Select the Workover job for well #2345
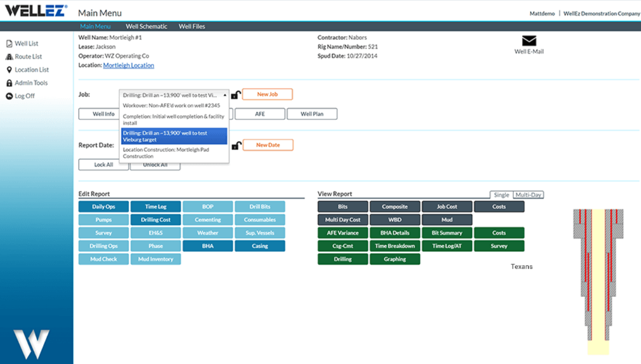 coord(172,105)
